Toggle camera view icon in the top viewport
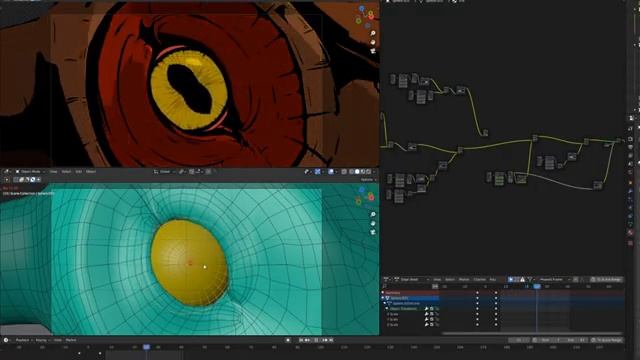 coord(373,51)
